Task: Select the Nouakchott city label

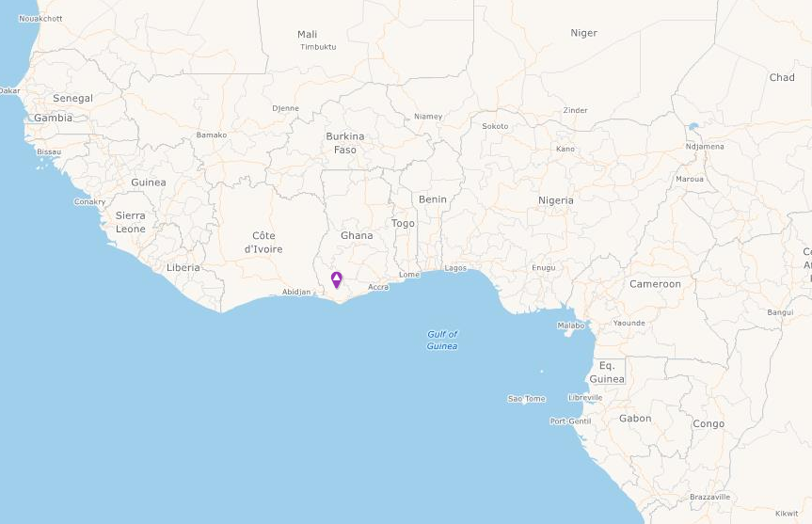Action: pos(40,19)
